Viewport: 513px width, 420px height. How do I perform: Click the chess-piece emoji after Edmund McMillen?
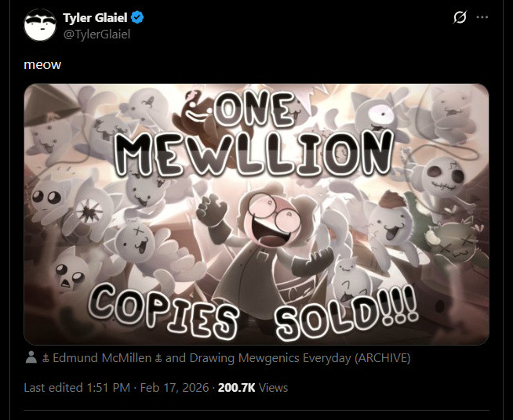tap(158, 358)
